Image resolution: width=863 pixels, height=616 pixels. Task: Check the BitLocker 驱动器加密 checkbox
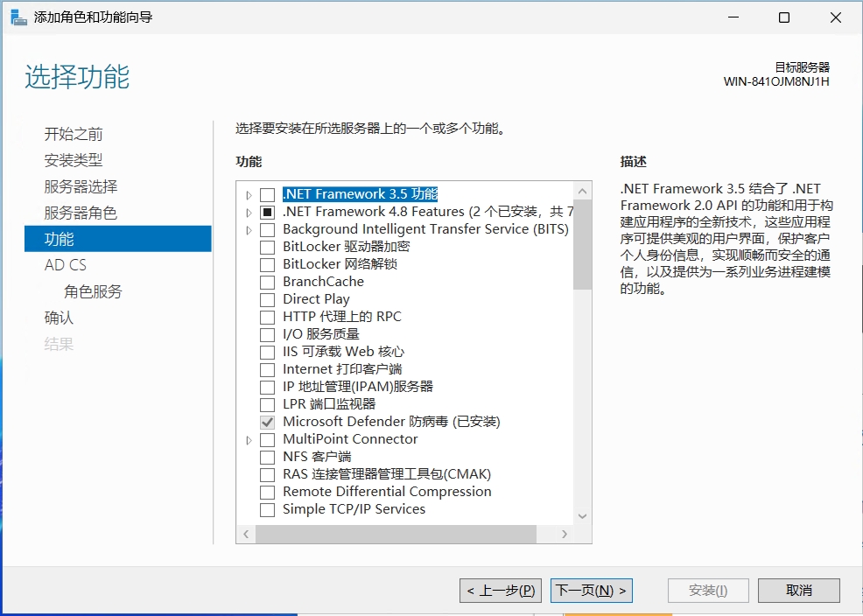point(267,248)
